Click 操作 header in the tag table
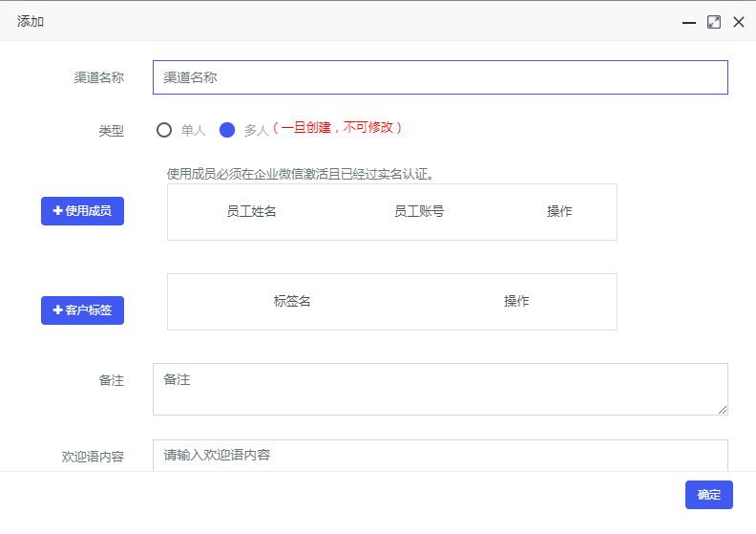The width and height of the screenshot is (756, 534). pos(516,301)
